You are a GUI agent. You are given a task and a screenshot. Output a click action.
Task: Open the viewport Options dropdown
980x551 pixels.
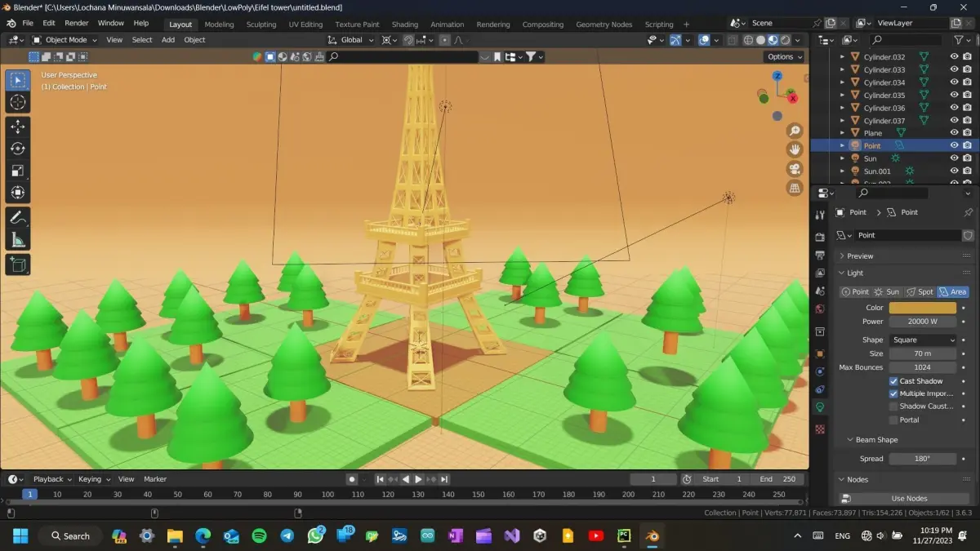pos(784,56)
